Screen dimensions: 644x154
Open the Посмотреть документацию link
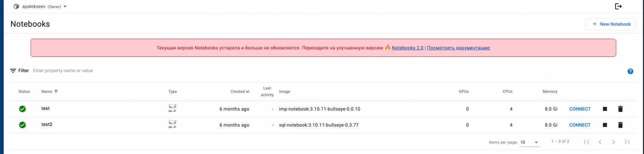tap(458, 48)
